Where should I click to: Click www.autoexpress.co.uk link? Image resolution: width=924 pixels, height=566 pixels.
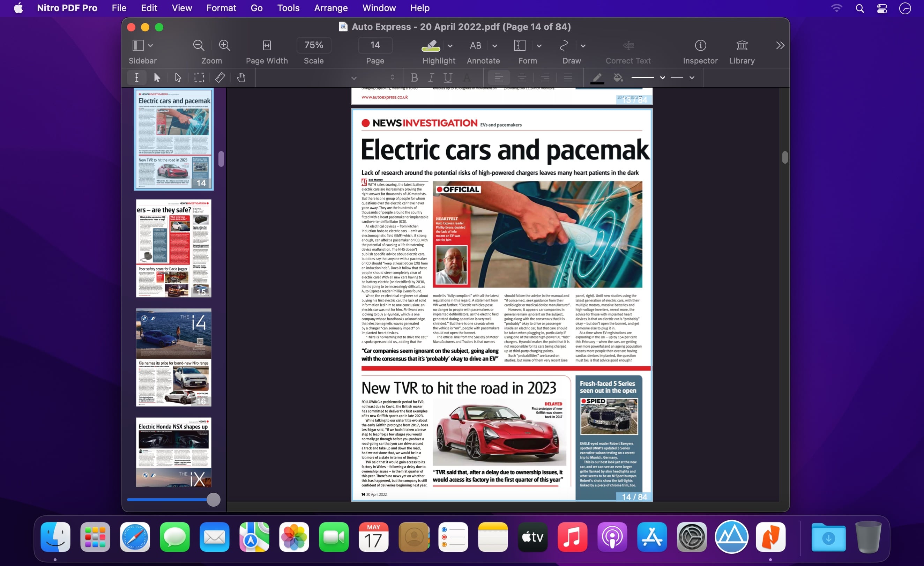point(385,97)
